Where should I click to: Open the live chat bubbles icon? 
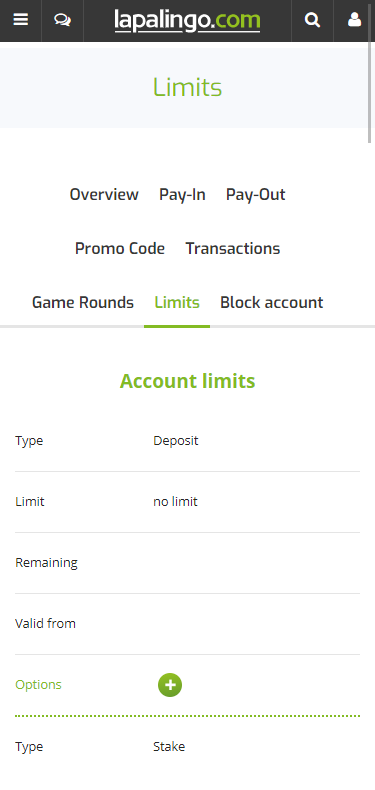[62, 20]
